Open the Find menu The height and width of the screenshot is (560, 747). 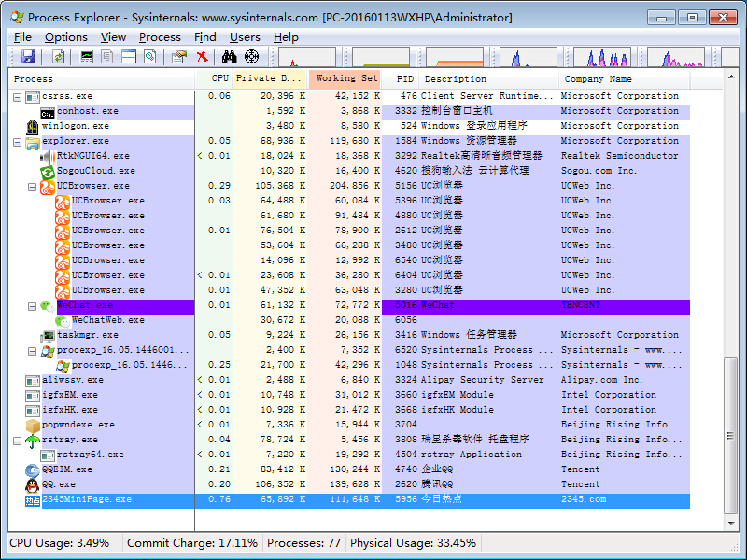tap(204, 37)
